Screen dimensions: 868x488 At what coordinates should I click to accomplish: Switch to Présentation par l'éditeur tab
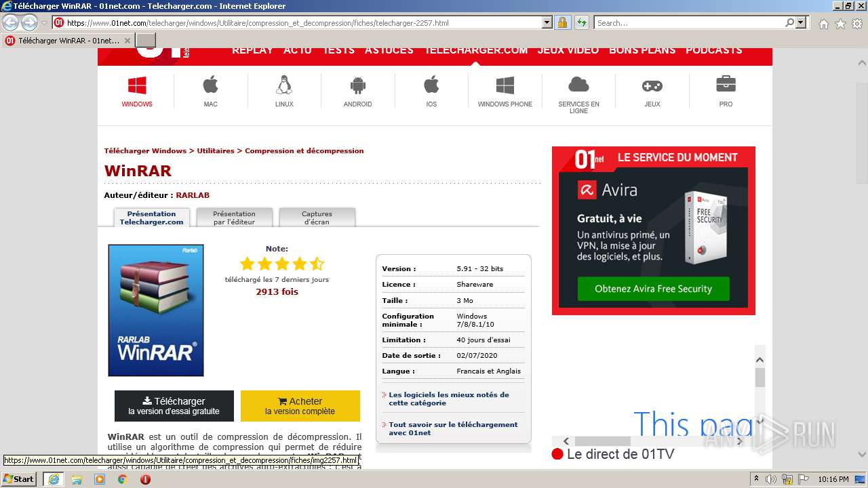[234, 218]
